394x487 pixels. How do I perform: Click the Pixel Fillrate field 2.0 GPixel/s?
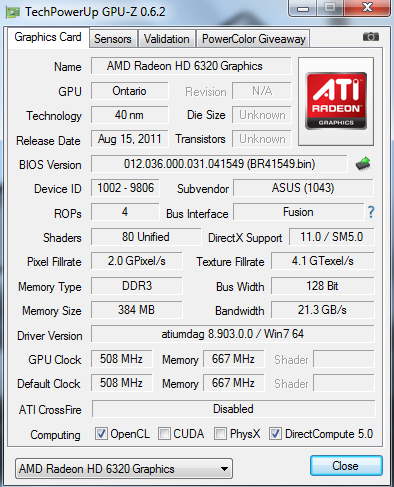tap(137, 261)
